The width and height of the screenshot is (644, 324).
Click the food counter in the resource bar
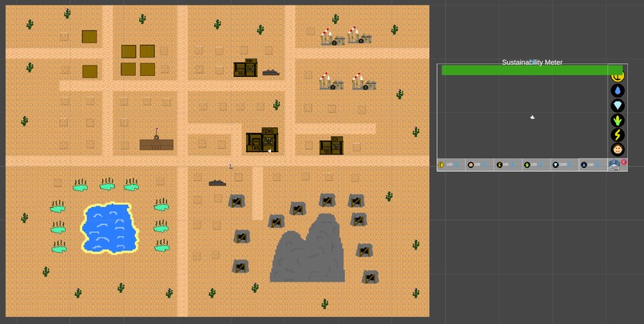(536, 165)
